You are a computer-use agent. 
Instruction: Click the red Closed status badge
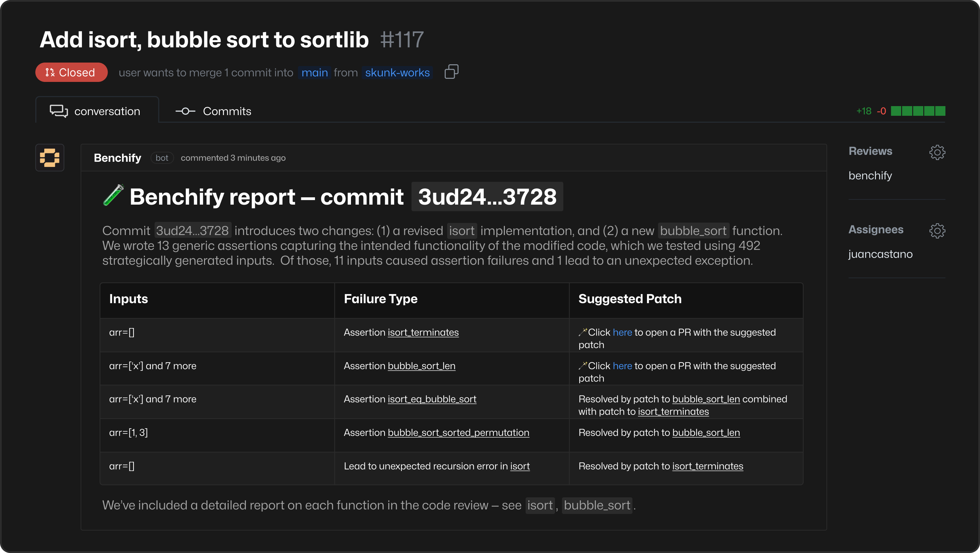[x=71, y=72]
